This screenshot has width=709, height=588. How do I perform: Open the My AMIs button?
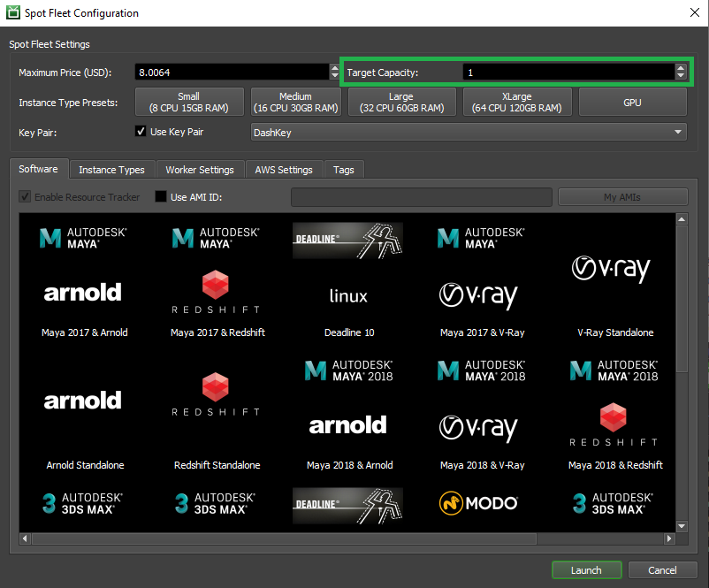click(622, 197)
